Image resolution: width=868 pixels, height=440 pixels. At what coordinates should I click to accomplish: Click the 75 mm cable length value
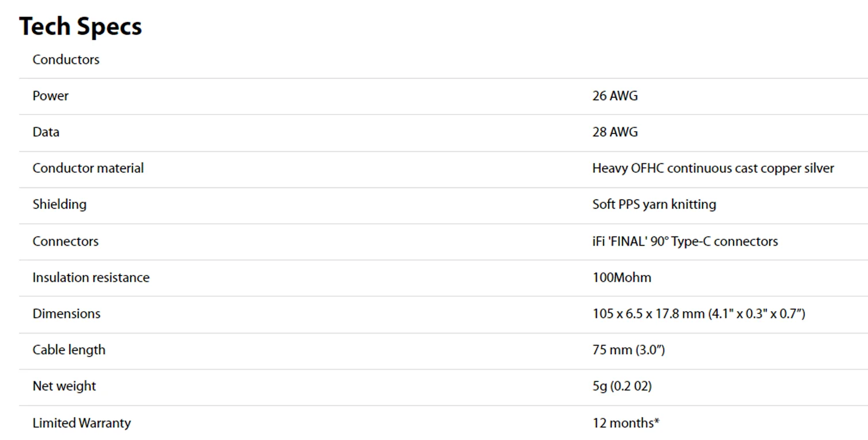(629, 350)
